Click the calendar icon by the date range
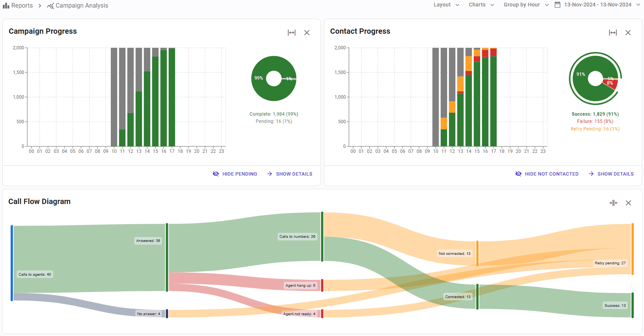 coord(558,5)
